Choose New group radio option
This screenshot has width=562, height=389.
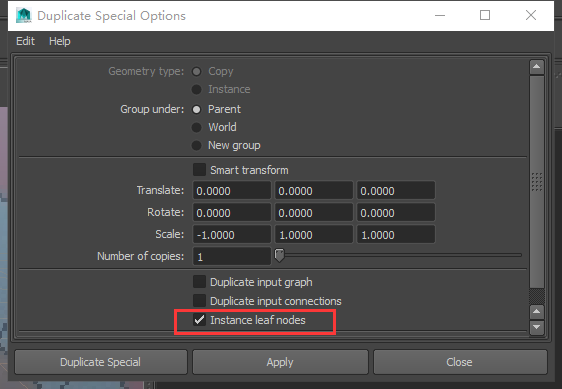click(x=196, y=145)
